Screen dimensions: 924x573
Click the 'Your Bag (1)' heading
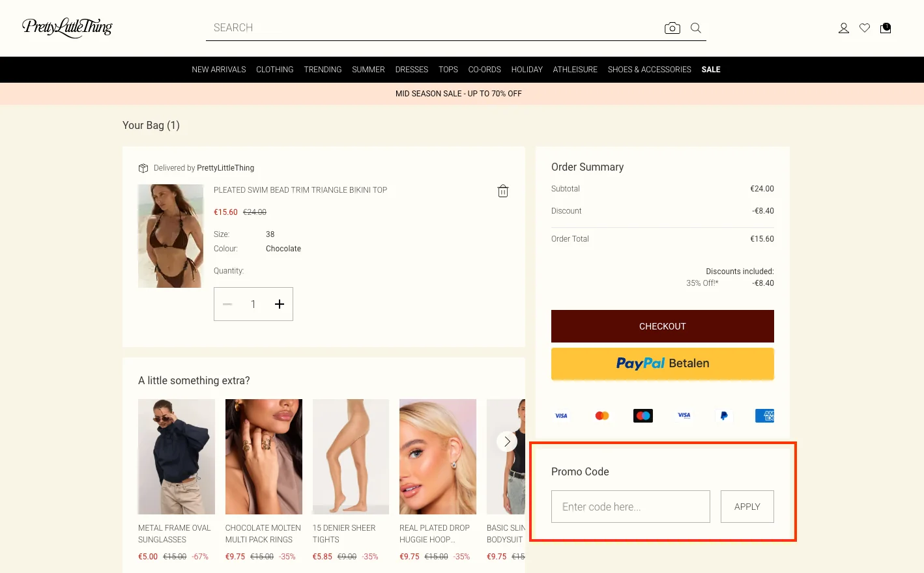pyautogui.click(x=151, y=125)
